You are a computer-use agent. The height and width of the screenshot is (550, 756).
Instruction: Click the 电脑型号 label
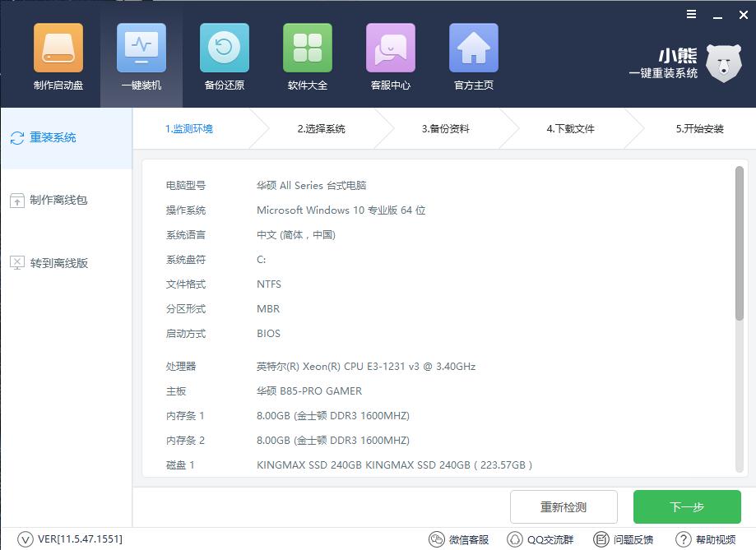click(186, 186)
